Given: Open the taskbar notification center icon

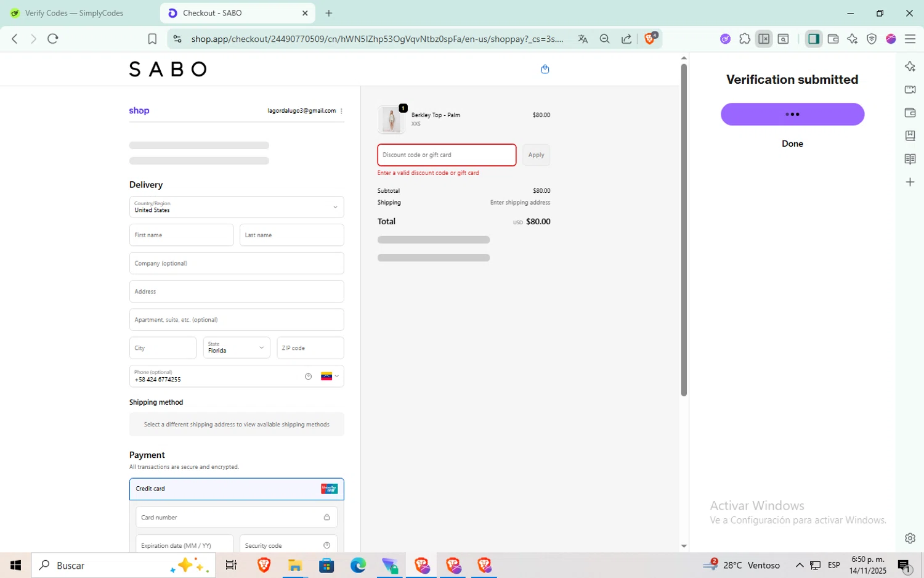Looking at the screenshot, I should 904,565.
